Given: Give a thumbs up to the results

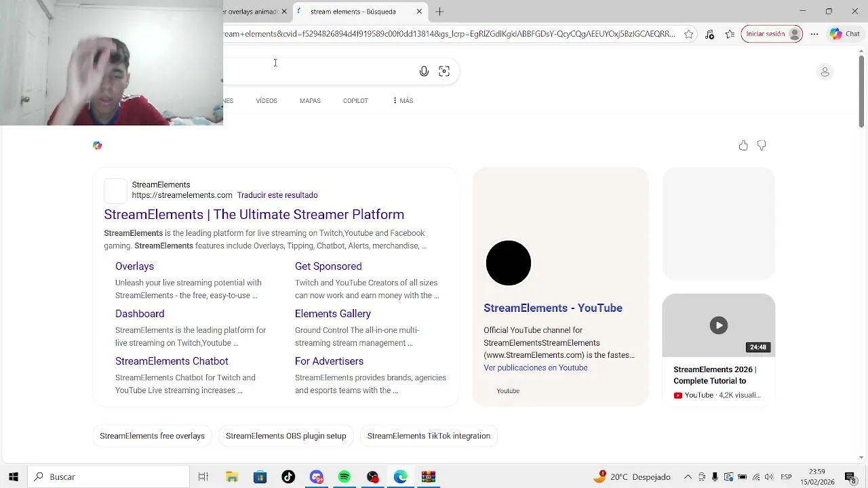Looking at the screenshot, I should (743, 145).
